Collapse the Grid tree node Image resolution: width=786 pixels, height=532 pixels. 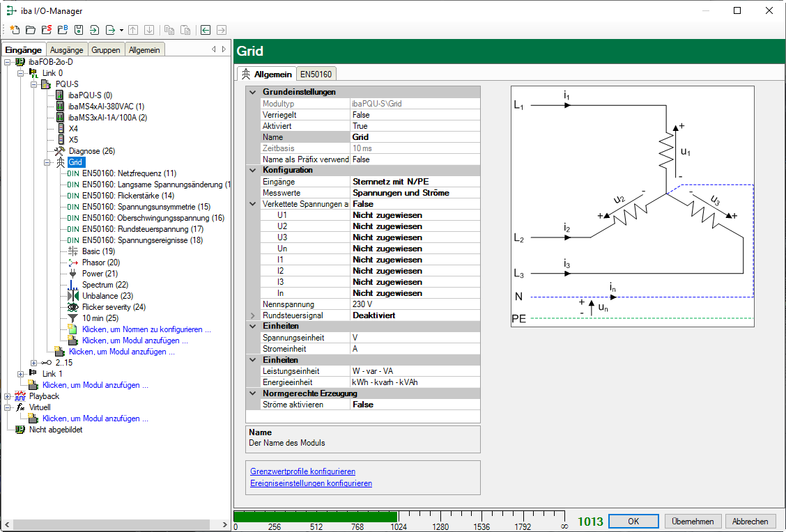click(x=48, y=162)
